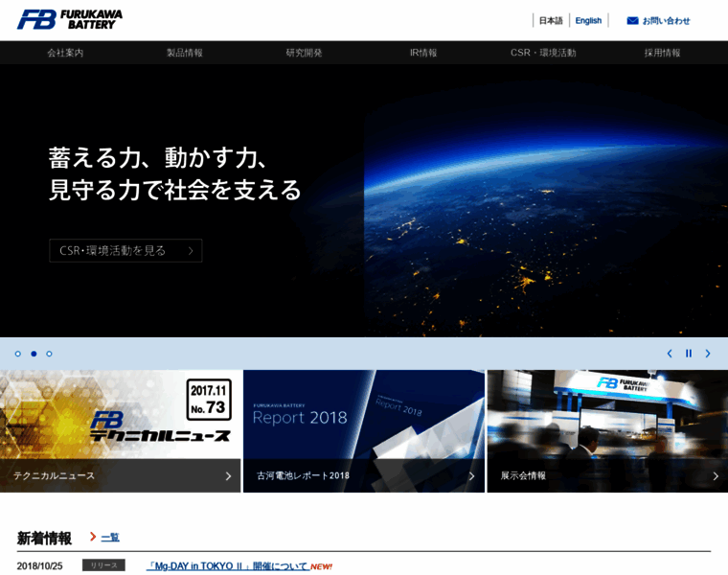
Task: Click the 新着情報 heading
Action: (x=45, y=539)
